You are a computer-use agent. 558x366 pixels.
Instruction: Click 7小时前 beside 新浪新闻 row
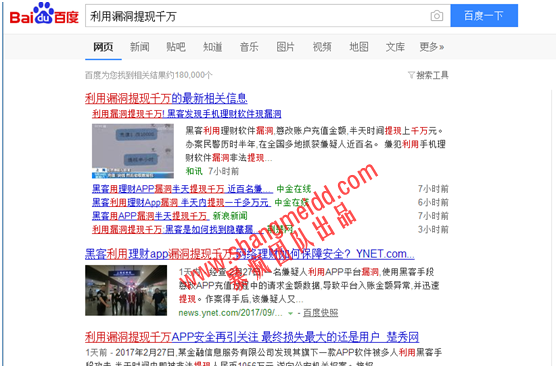tap(433, 216)
